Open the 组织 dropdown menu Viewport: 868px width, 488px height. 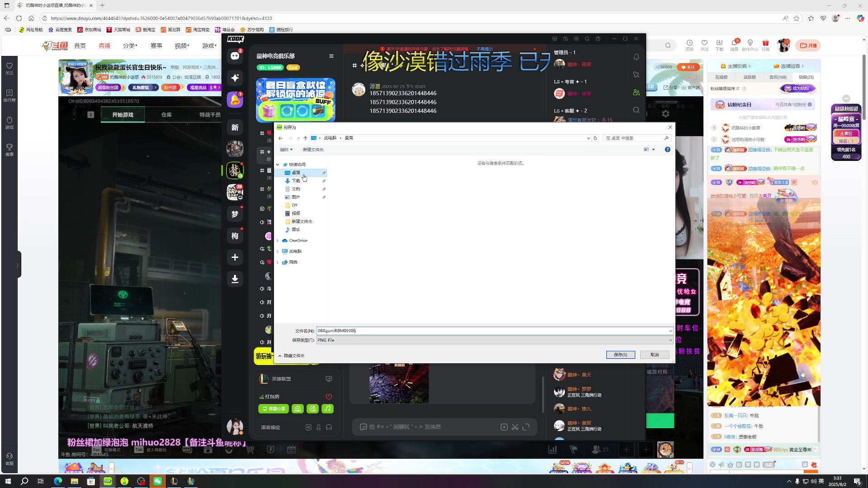pos(286,150)
